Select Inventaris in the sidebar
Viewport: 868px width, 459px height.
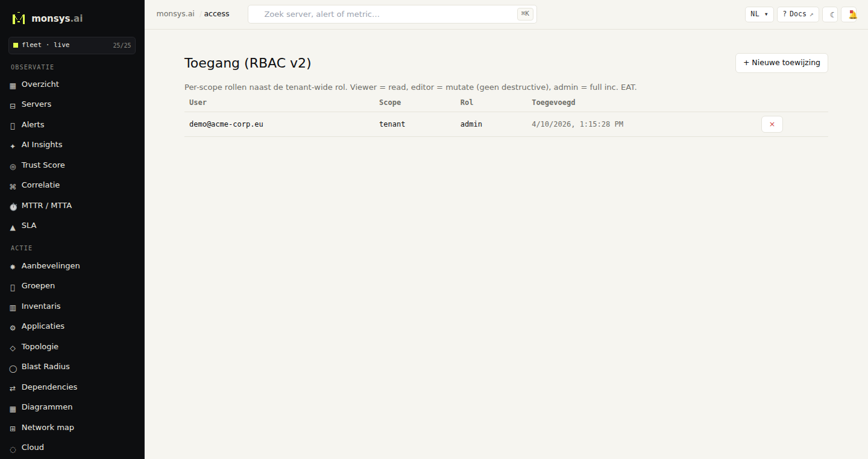coord(72,306)
